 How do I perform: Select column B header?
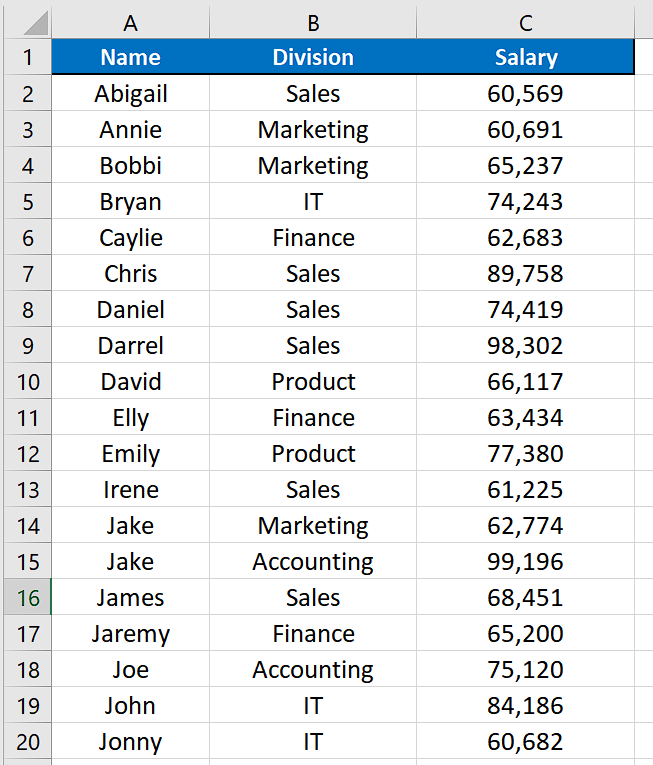[313, 23]
